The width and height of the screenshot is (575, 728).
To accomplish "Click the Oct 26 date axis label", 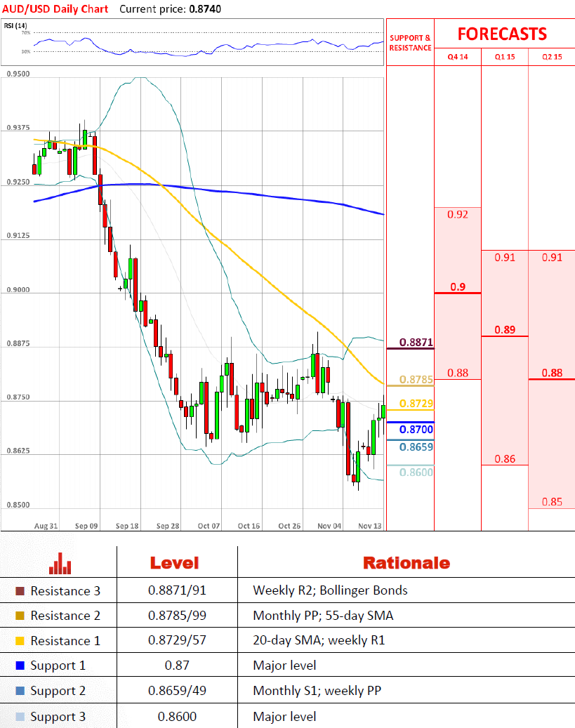I will tap(289, 526).
